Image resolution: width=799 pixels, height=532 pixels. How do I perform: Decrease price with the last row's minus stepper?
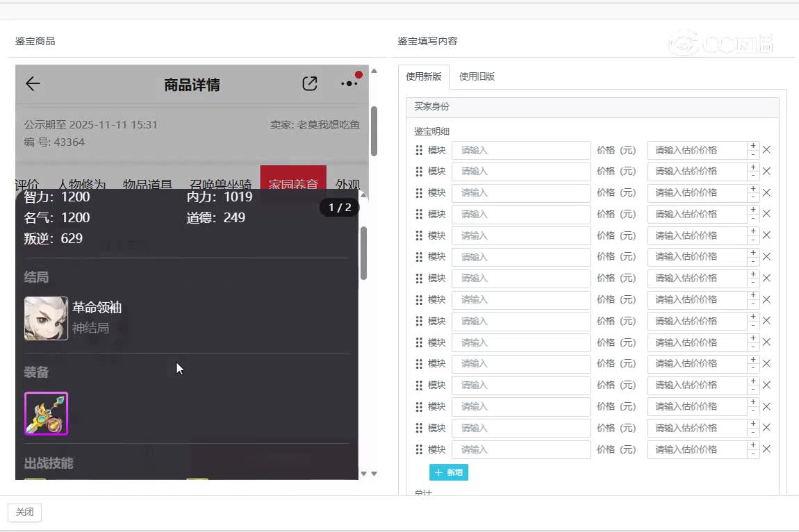click(x=753, y=454)
